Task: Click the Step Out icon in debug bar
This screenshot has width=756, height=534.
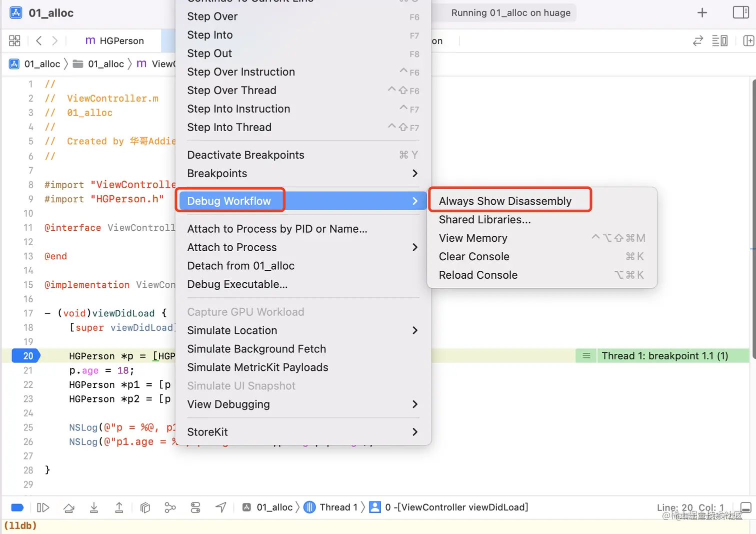Action: pos(119,507)
